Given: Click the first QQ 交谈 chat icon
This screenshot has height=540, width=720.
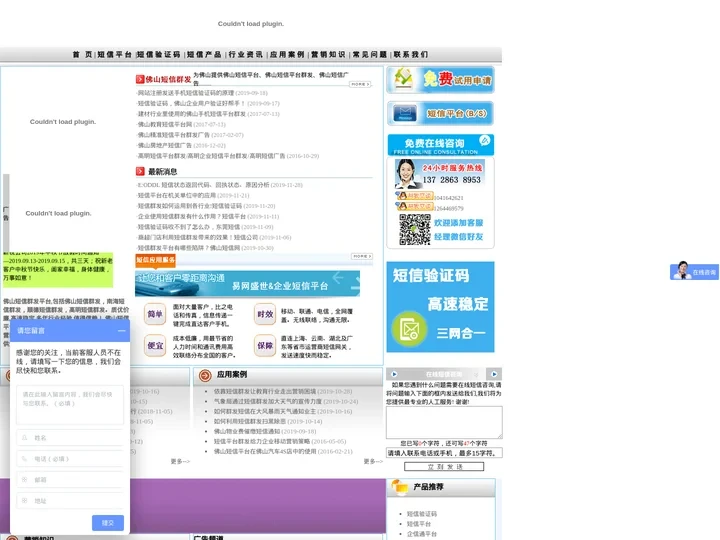Looking at the screenshot, I should [414, 196].
